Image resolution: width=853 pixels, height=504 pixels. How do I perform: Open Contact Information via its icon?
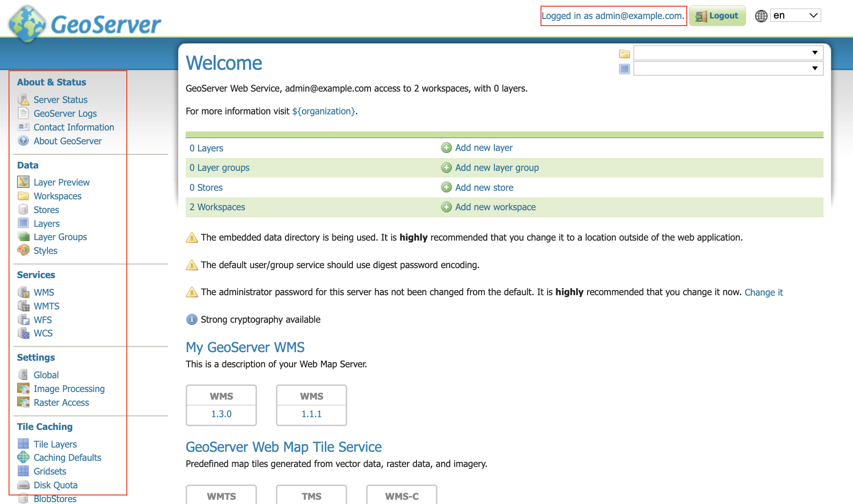pos(23,127)
